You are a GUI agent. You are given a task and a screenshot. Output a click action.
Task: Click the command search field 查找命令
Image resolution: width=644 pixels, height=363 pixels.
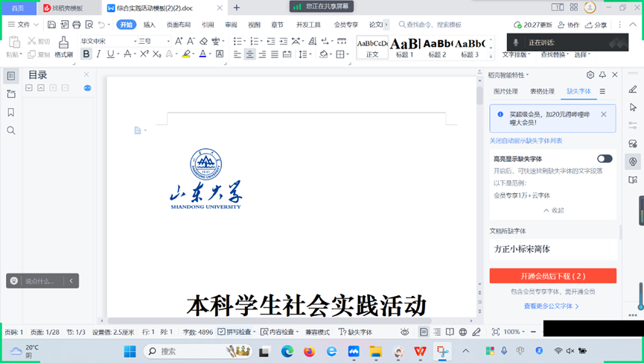(x=430, y=25)
